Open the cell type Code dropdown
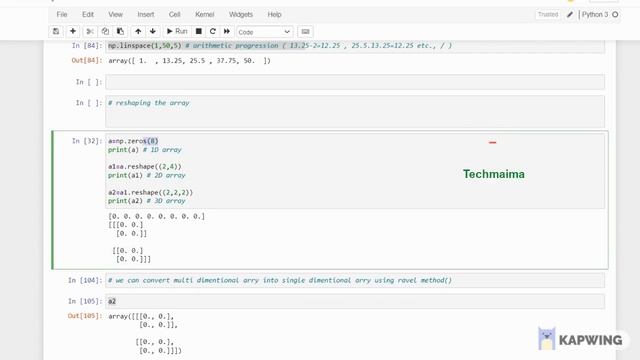640x360 pixels. [264, 32]
